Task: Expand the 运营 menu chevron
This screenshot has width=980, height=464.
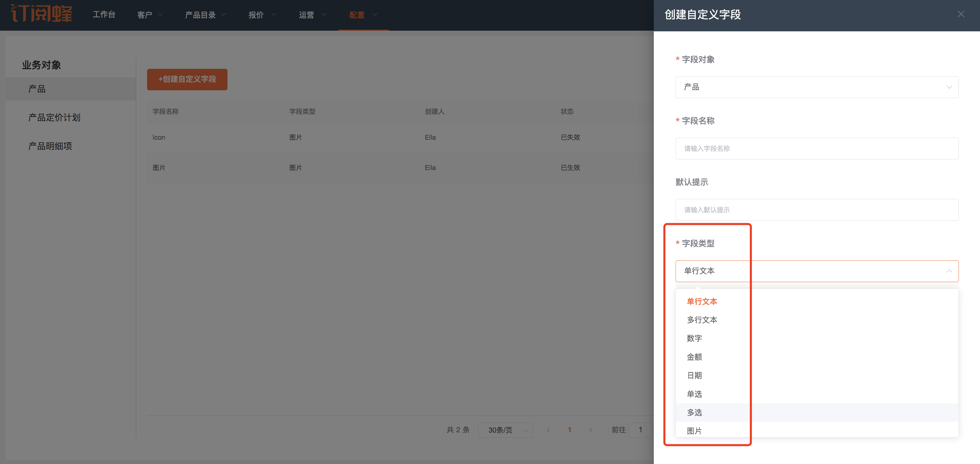Action: pos(324,15)
